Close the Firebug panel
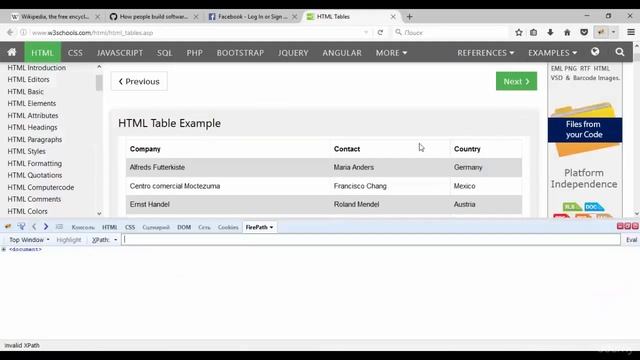The height and width of the screenshot is (360, 640). click(x=635, y=226)
